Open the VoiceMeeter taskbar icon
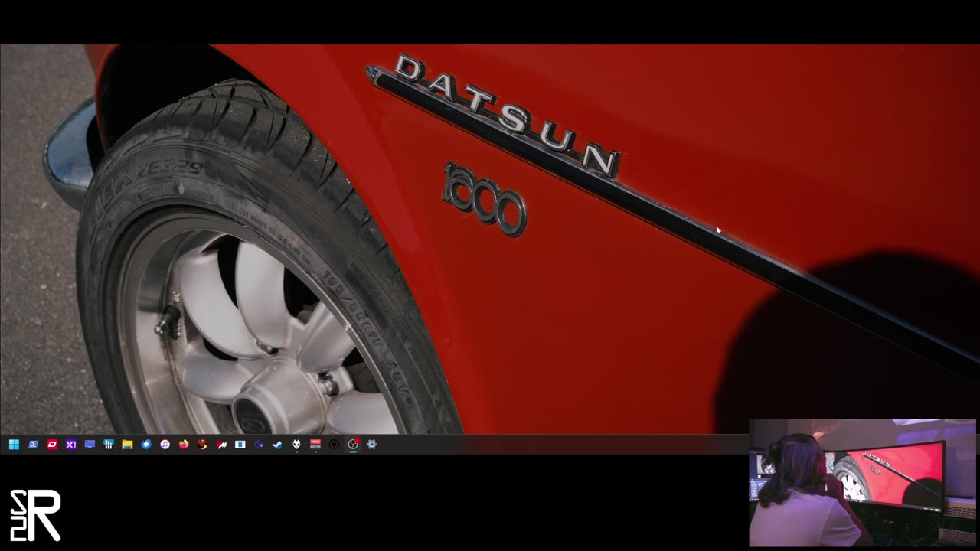The width and height of the screenshot is (980, 551). [315, 444]
